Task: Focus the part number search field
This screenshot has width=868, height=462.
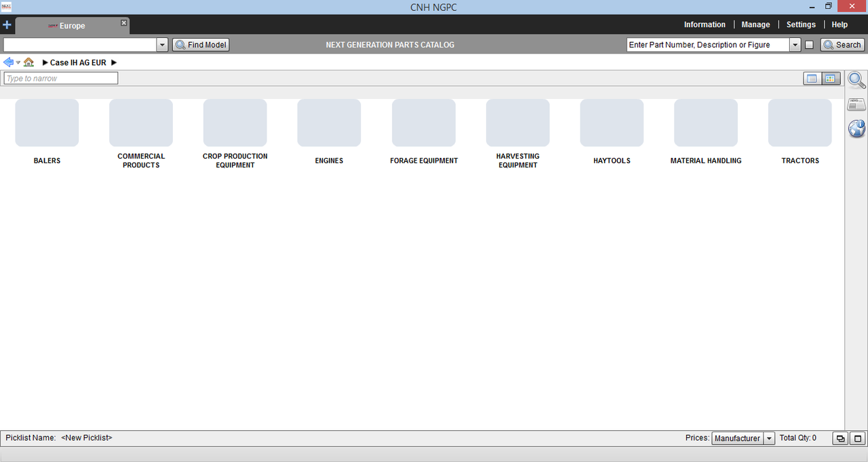Action: tap(708, 45)
